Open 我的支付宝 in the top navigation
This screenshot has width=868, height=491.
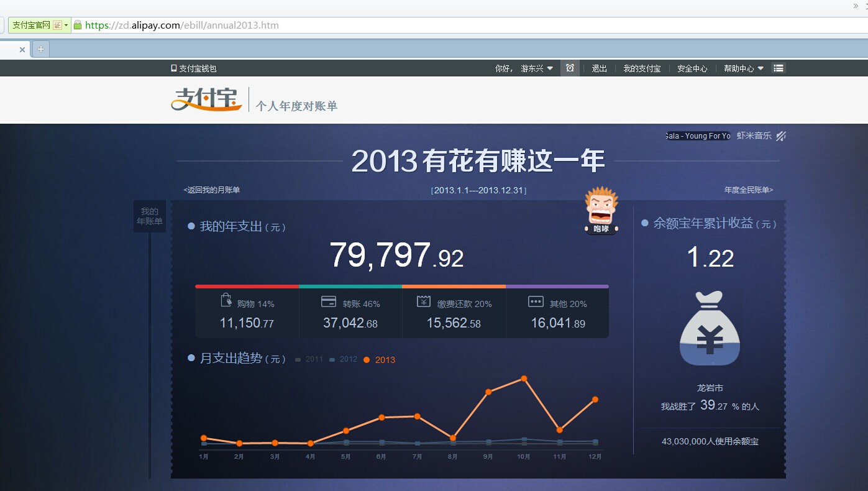pyautogui.click(x=642, y=69)
